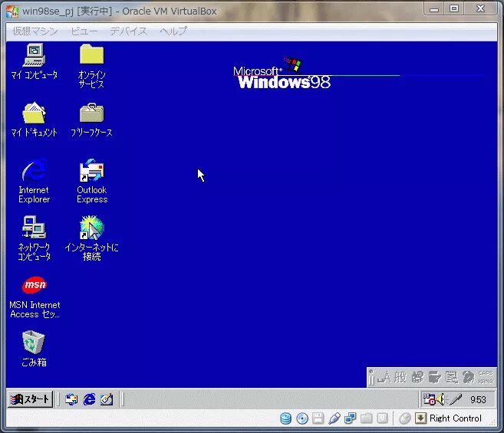Open the ビュー menu

click(x=84, y=31)
